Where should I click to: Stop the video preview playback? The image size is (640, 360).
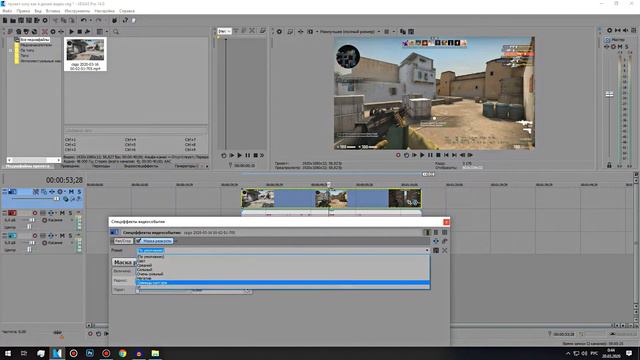[438, 155]
